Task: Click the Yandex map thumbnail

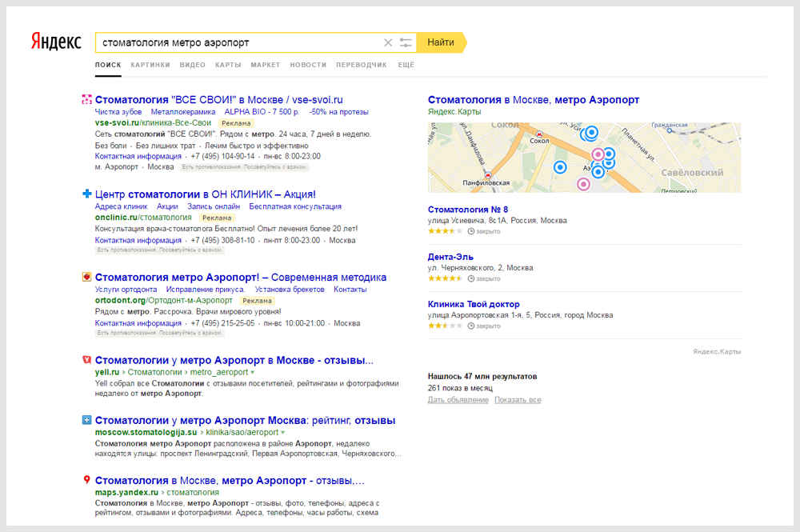Action: click(x=584, y=158)
